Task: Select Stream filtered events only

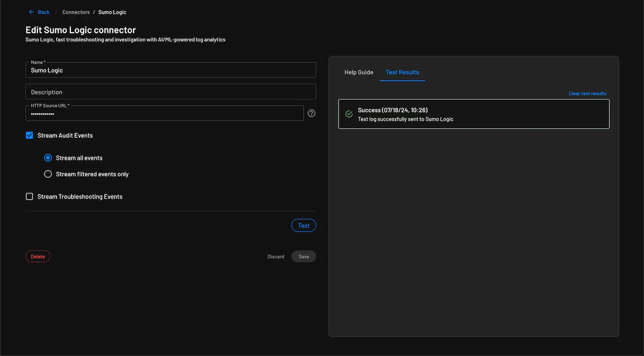Action: click(48, 174)
